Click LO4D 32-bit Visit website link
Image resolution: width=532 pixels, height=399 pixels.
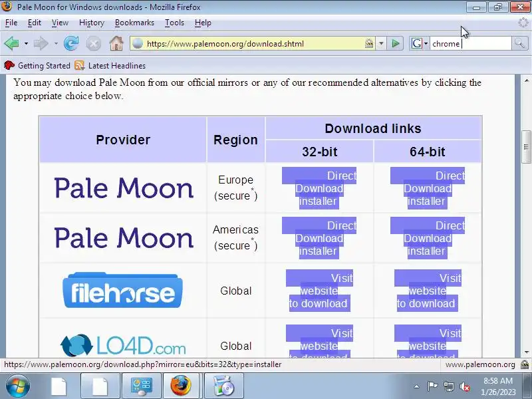click(319, 341)
